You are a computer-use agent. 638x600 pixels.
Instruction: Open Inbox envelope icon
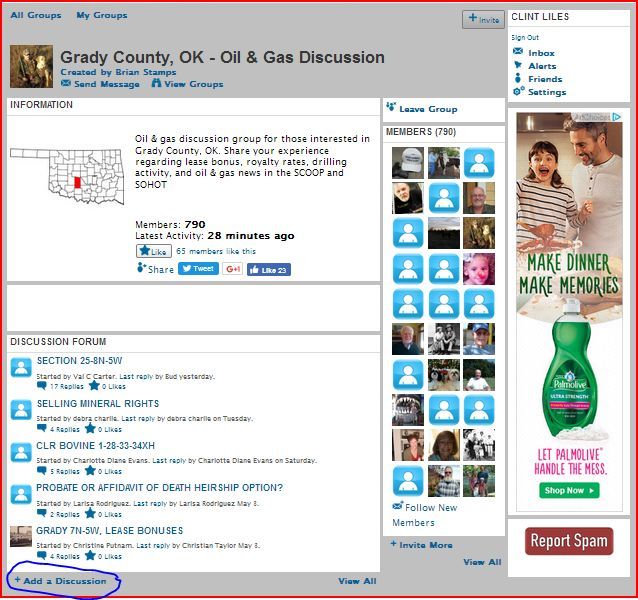pos(518,51)
